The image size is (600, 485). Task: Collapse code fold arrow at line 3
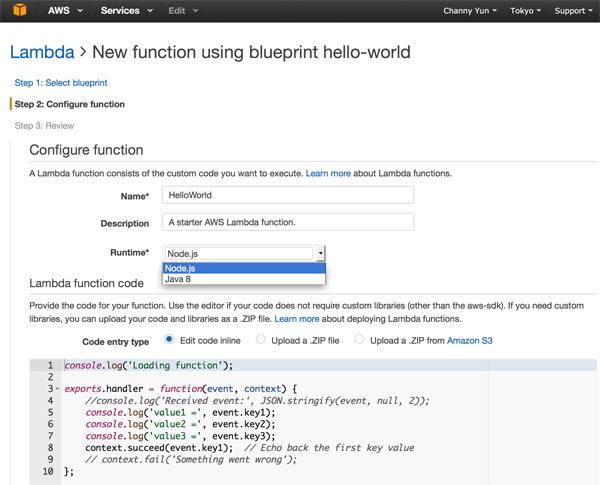(57, 389)
